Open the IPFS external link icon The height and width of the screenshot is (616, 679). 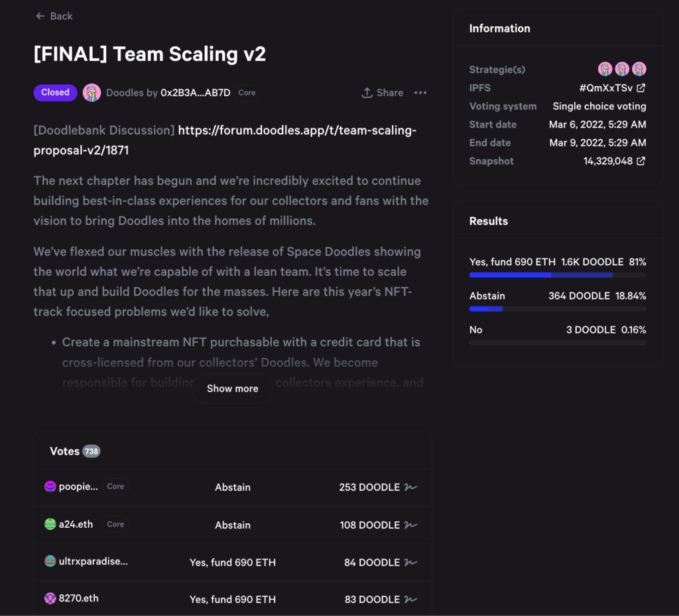[641, 88]
